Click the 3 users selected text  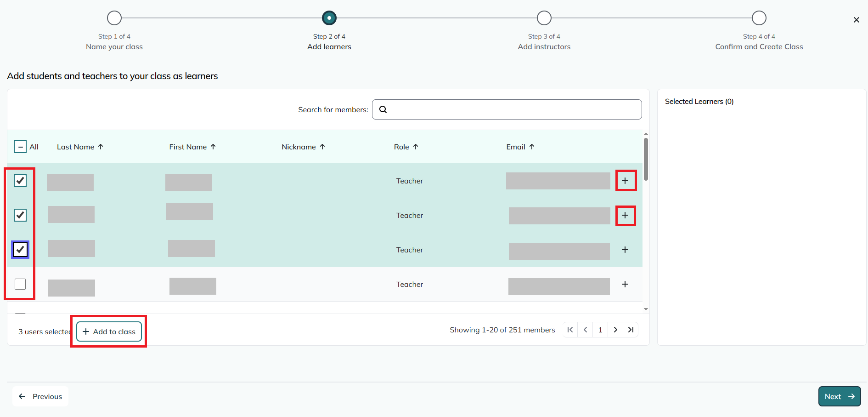point(45,331)
